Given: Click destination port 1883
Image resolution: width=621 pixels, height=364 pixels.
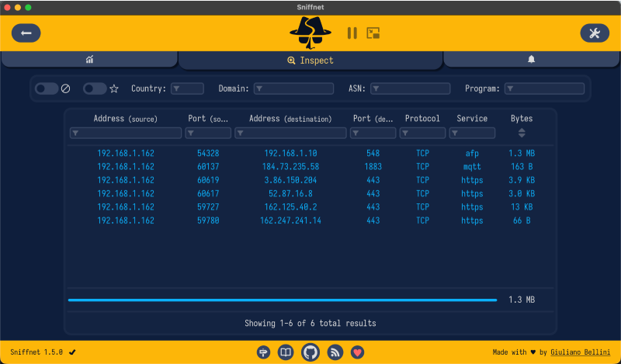Looking at the screenshot, I should [373, 167].
